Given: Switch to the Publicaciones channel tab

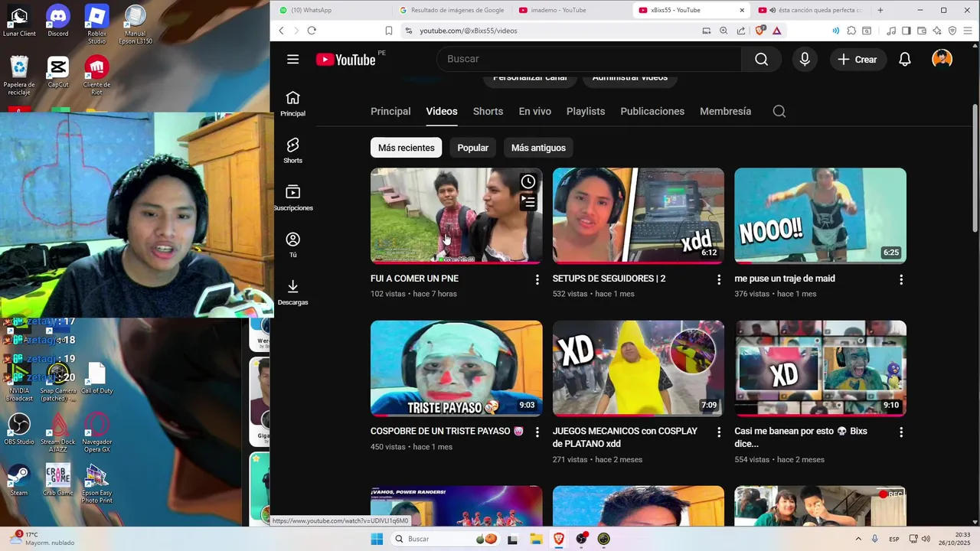Looking at the screenshot, I should pyautogui.click(x=652, y=111).
